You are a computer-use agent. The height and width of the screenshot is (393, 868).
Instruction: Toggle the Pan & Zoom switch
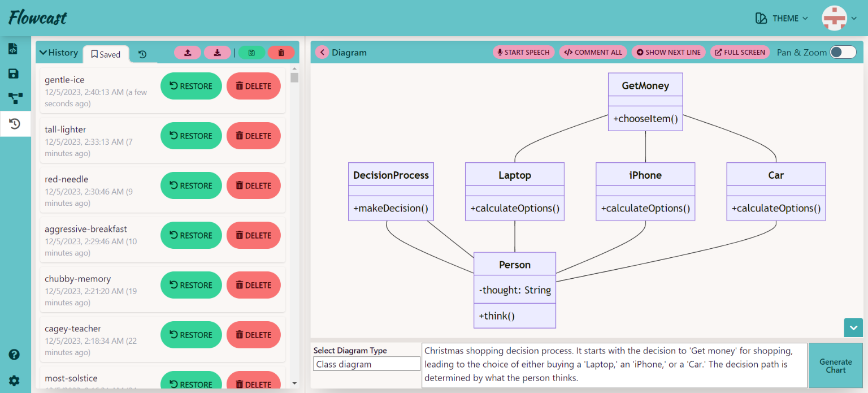pyautogui.click(x=843, y=52)
